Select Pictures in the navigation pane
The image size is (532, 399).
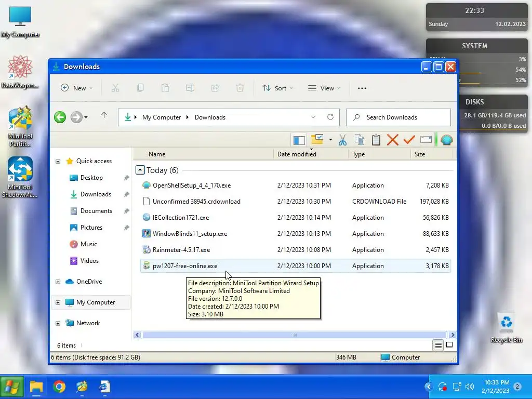click(x=91, y=228)
